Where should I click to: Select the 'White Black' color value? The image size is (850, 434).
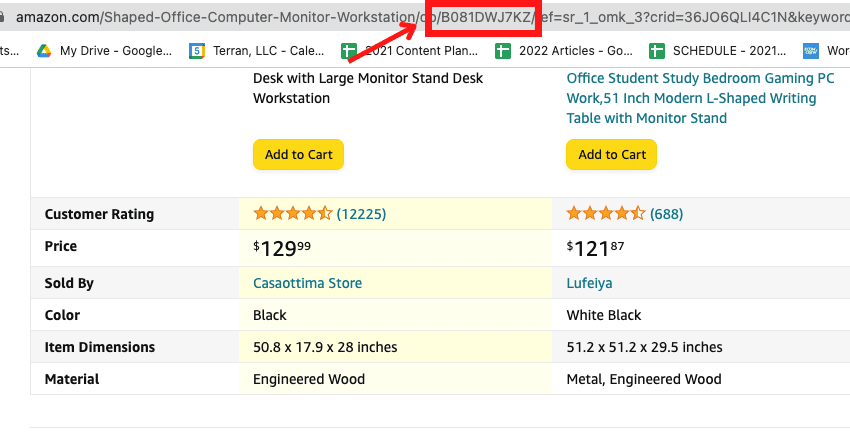click(604, 315)
